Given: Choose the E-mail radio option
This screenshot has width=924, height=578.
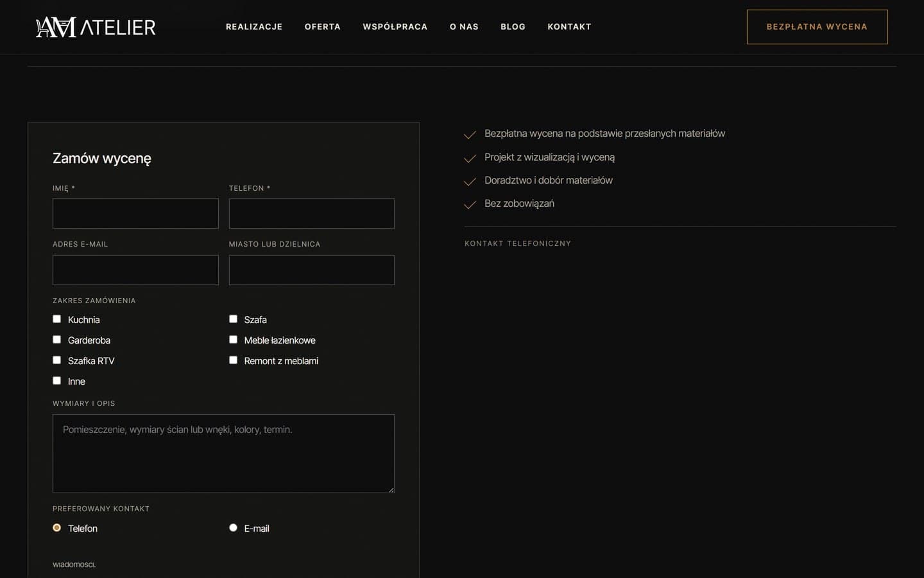Looking at the screenshot, I should [x=233, y=528].
